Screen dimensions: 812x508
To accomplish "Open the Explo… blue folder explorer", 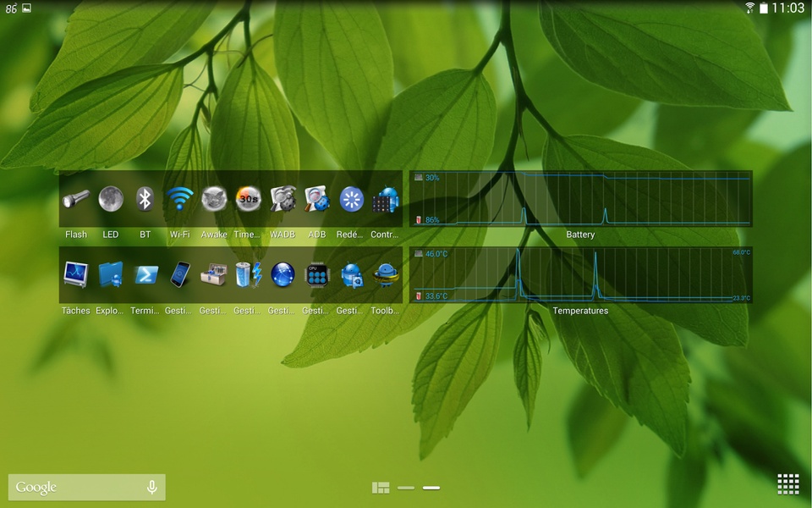I will (x=110, y=274).
